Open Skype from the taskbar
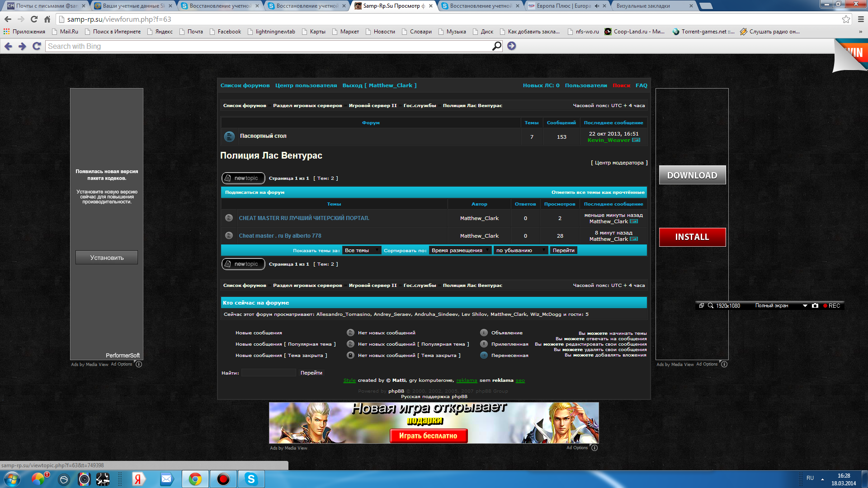This screenshot has height=488, width=868. coord(251,479)
